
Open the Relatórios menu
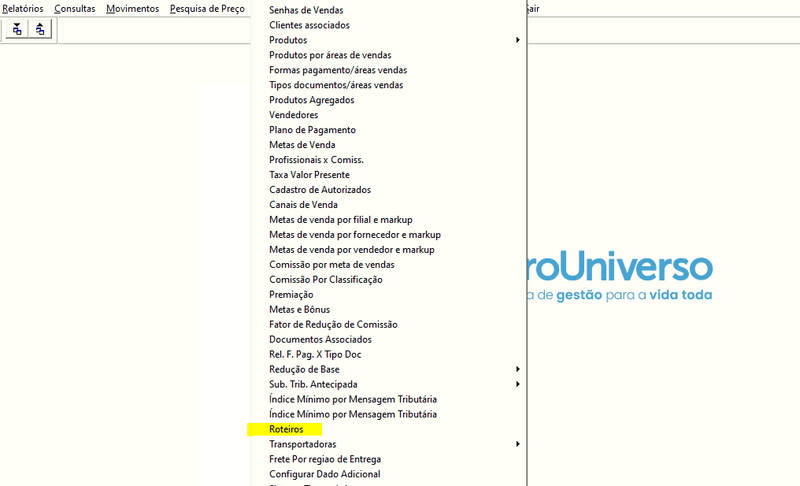(x=23, y=8)
